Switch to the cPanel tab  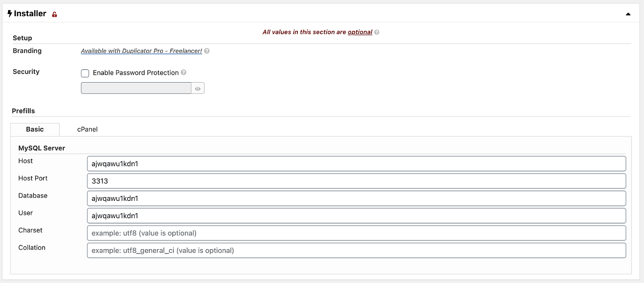pos(87,129)
